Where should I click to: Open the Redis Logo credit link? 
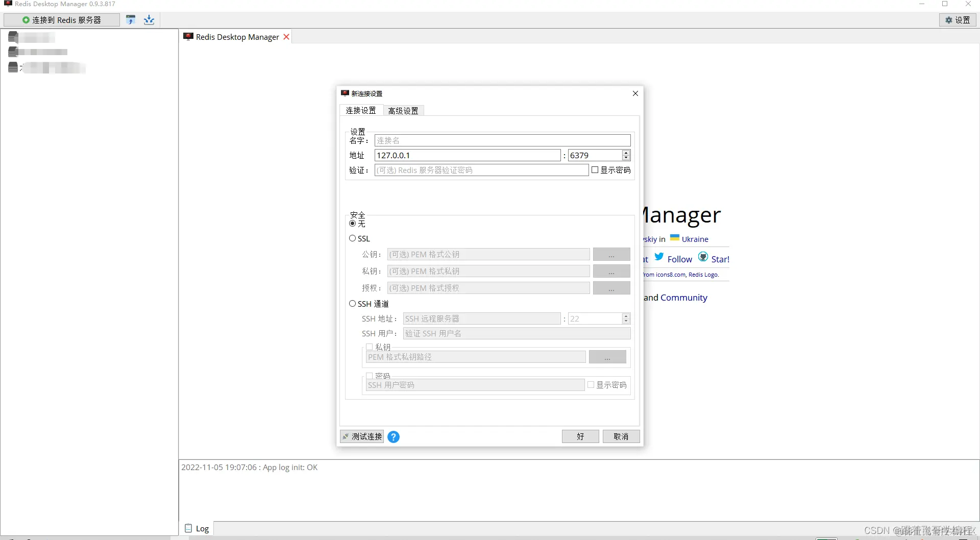pyautogui.click(x=703, y=275)
